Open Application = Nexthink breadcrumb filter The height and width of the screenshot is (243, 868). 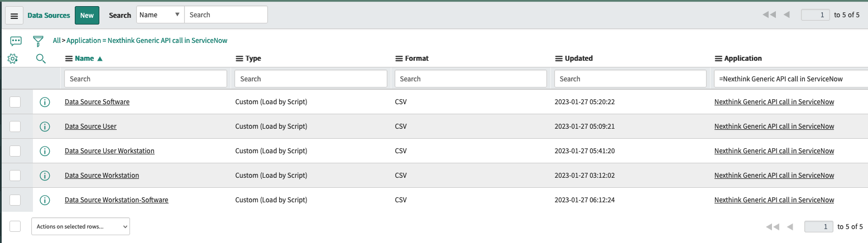[x=147, y=41]
